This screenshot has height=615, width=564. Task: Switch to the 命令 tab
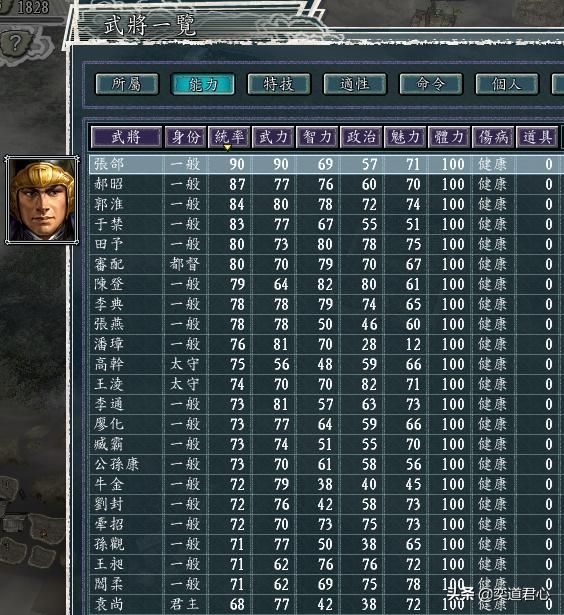[431, 84]
